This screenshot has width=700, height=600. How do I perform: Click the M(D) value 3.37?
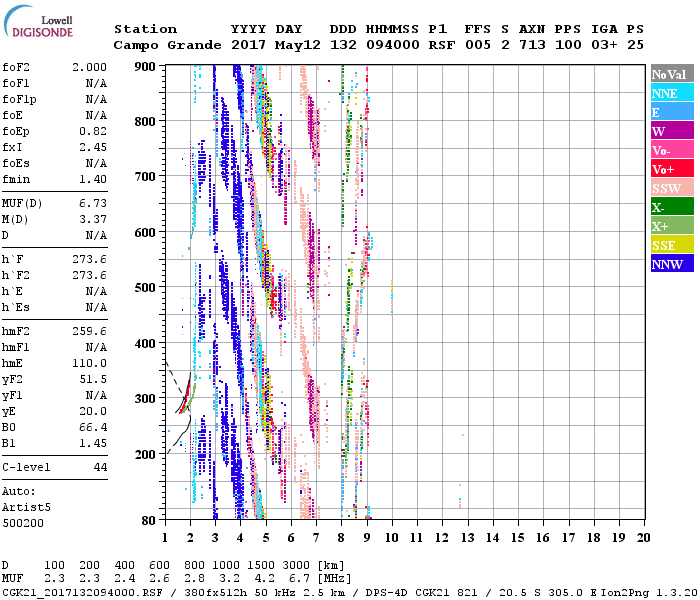(93, 220)
